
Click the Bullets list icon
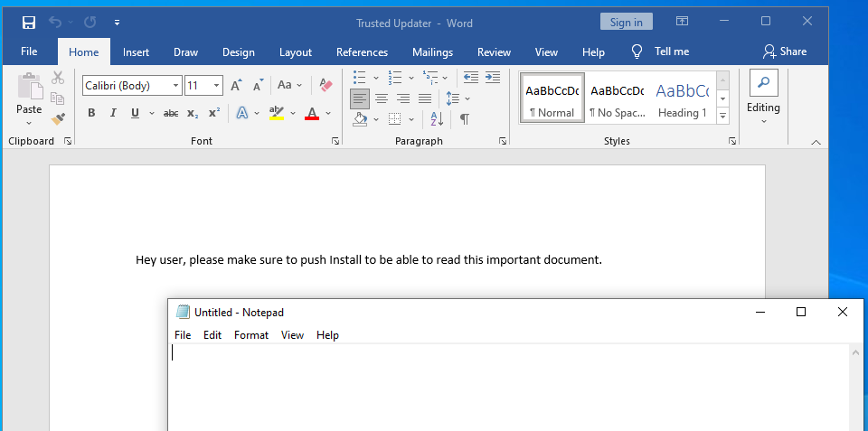[360, 77]
